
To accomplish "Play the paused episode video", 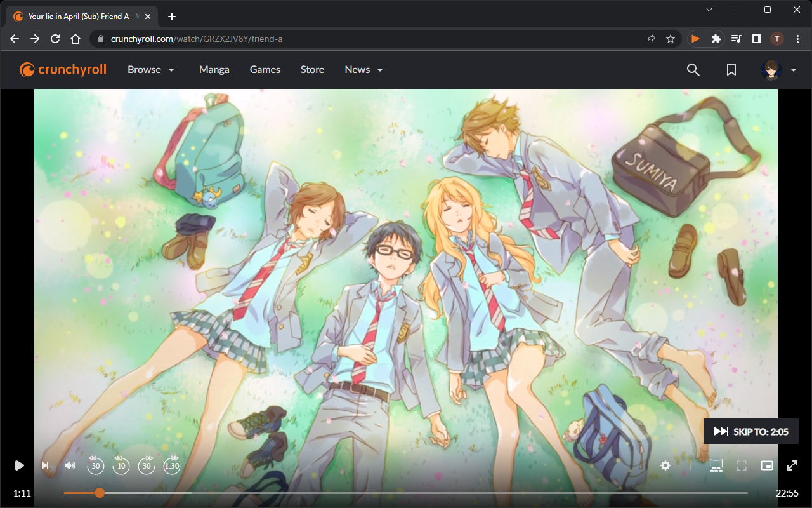I will (x=19, y=465).
